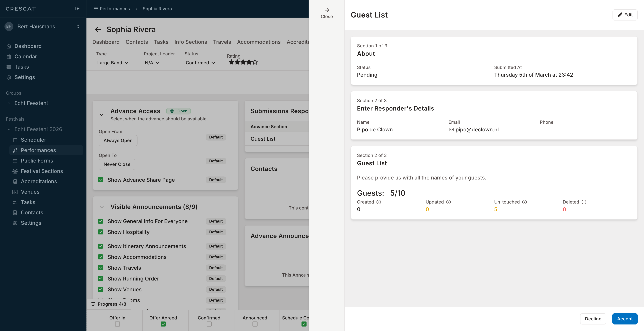Click the info icon next to Deleted
This screenshot has height=331, width=644.
pos(584,202)
